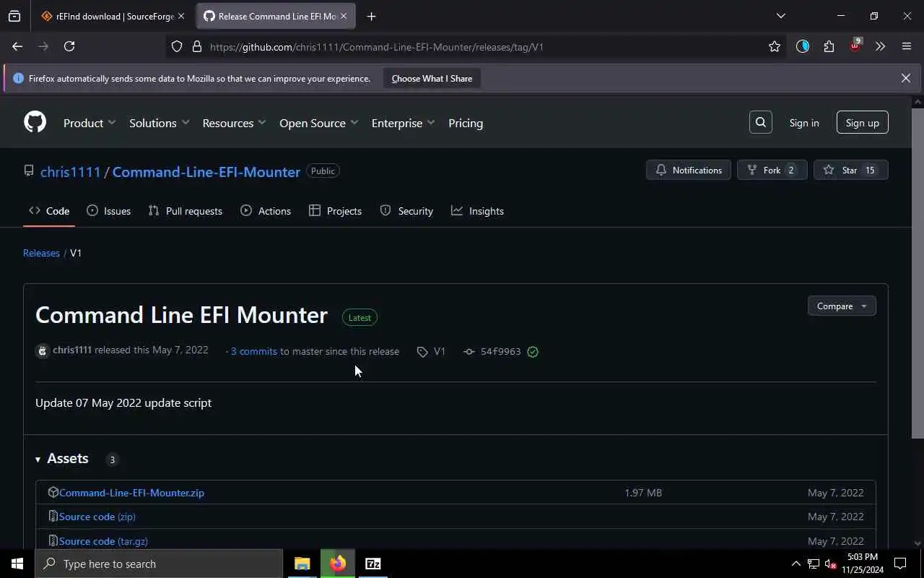Open the Pricing page
This screenshot has width=924, height=578.
pyautogui.click(x=466, y=123)
